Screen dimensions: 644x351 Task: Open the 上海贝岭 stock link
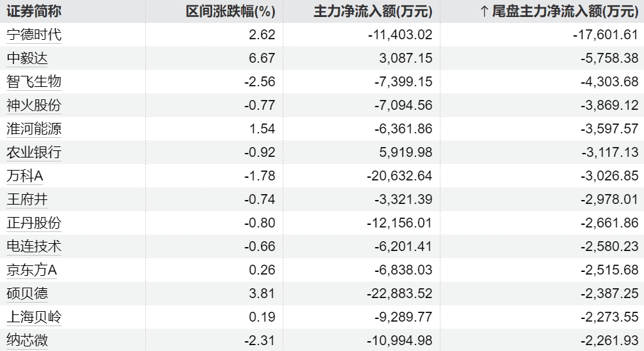[34, 317]
